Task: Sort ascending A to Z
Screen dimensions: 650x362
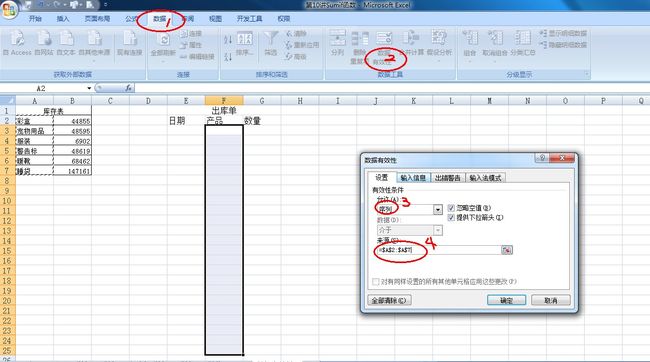Action: pyautogui.click(x=228, y=40)
